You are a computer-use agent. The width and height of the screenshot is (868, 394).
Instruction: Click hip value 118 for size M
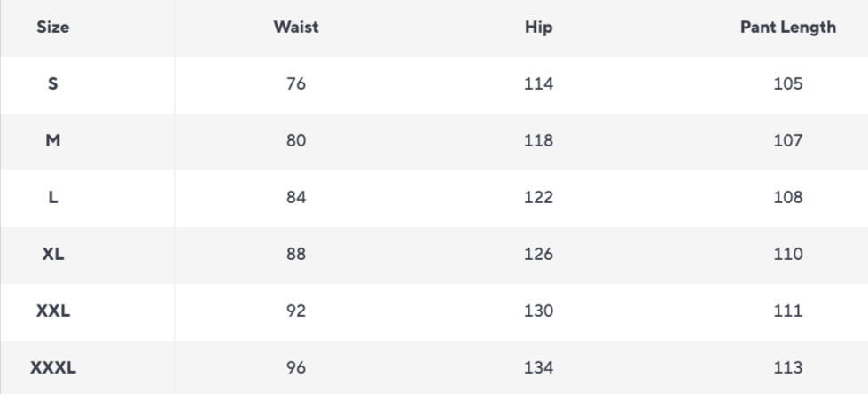(538, 141)
